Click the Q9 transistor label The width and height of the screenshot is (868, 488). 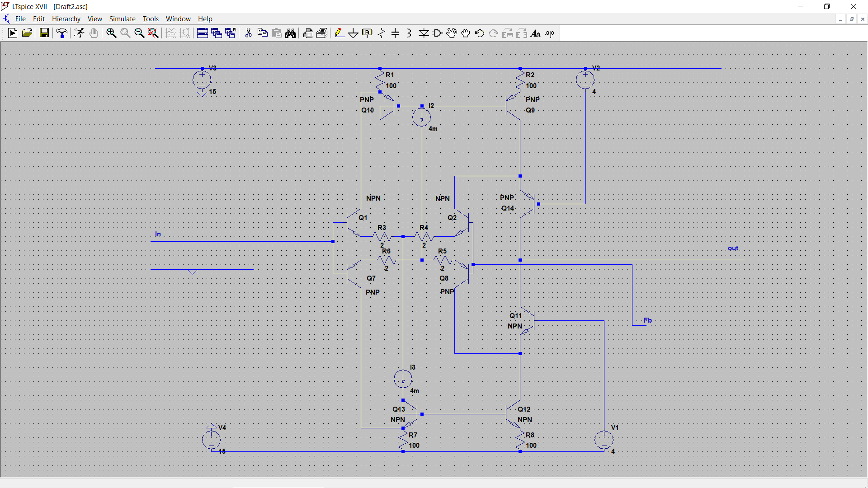click(x=530, y=110)
